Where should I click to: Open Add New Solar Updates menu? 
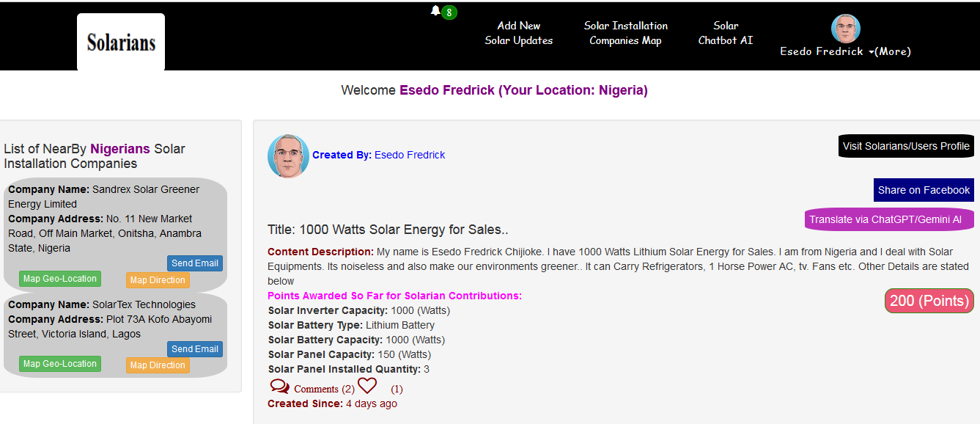pos(519,33)
